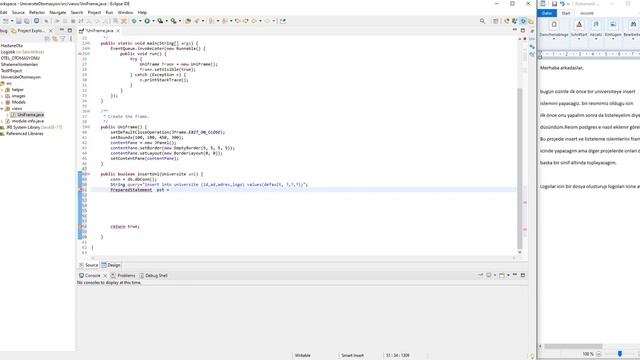The image size is (640, 360).
Task: Open the External Tools dropdown arrow
Action: [180, 21]
